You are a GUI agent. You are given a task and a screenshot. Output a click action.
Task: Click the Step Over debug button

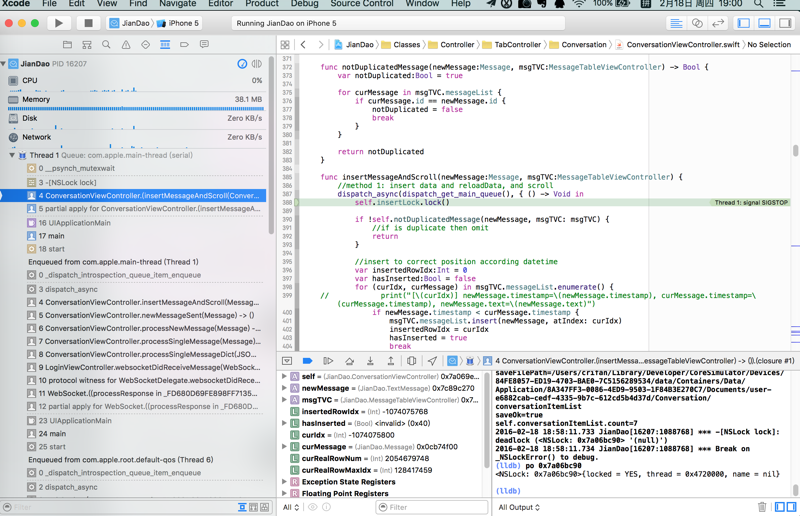point(349,361)
